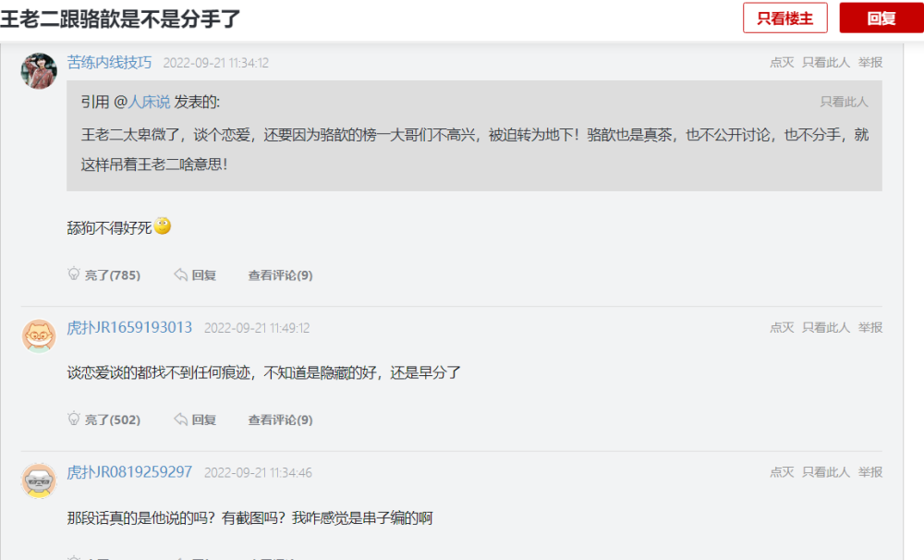This screenshot has height=560, width=924.
Task: Click 点灭 on 虎扑JR1659193013's comment
Action: tap(782, 328)
